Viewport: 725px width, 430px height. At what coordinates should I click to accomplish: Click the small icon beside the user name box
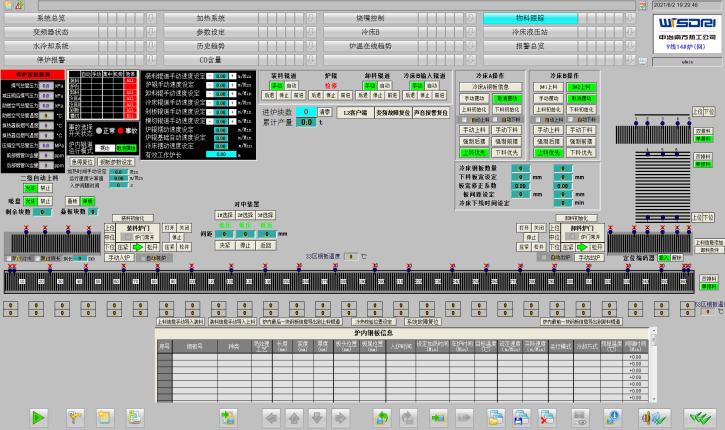(643, 61)
